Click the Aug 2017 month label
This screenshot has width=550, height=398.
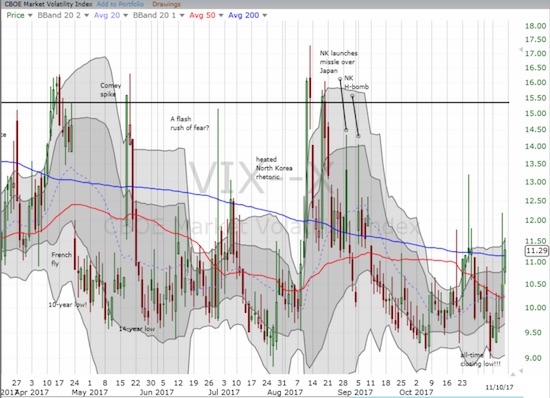284,392
